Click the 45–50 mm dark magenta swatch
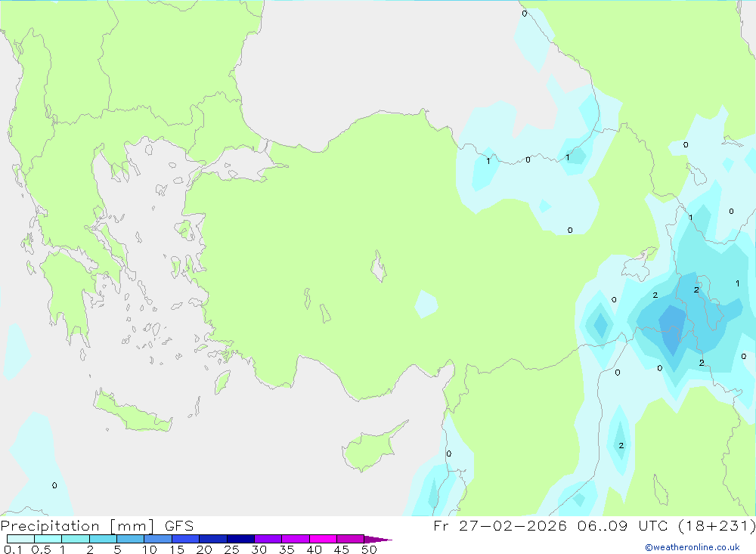This screenshot has width=756, height=554. pyautogui.click(x=351, y=539)
